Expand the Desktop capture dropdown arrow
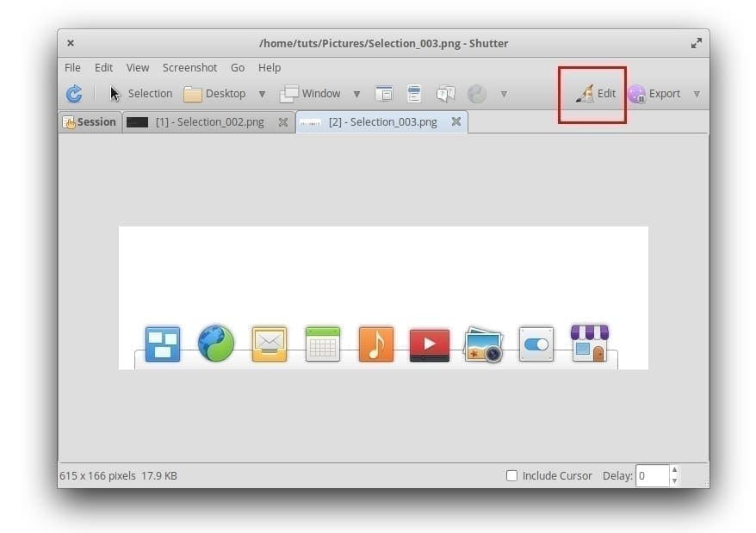 coord(262,94)
